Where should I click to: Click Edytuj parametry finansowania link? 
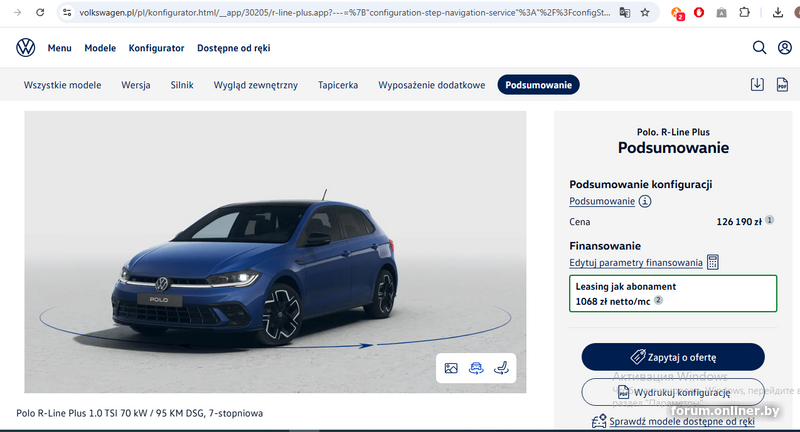(636, 263)
